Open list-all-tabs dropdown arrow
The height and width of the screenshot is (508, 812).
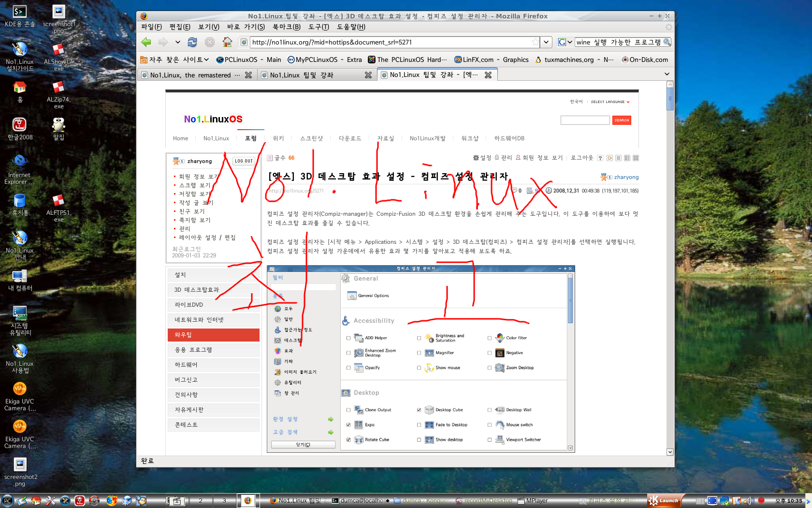click(667, 74)
